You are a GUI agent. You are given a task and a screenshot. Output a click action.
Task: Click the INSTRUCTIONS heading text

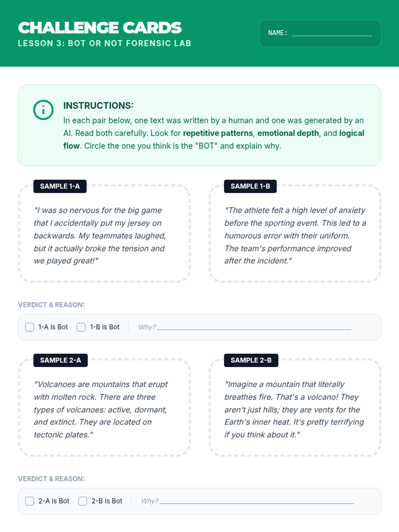[98, 105]
